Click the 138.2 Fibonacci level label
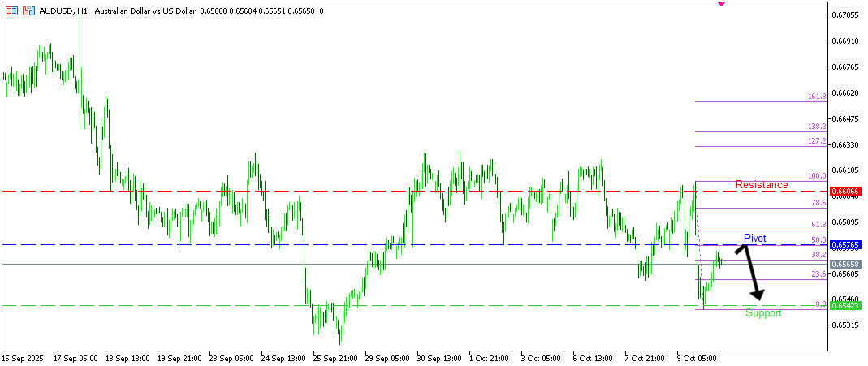868x366 pixels. pos(816,127)
